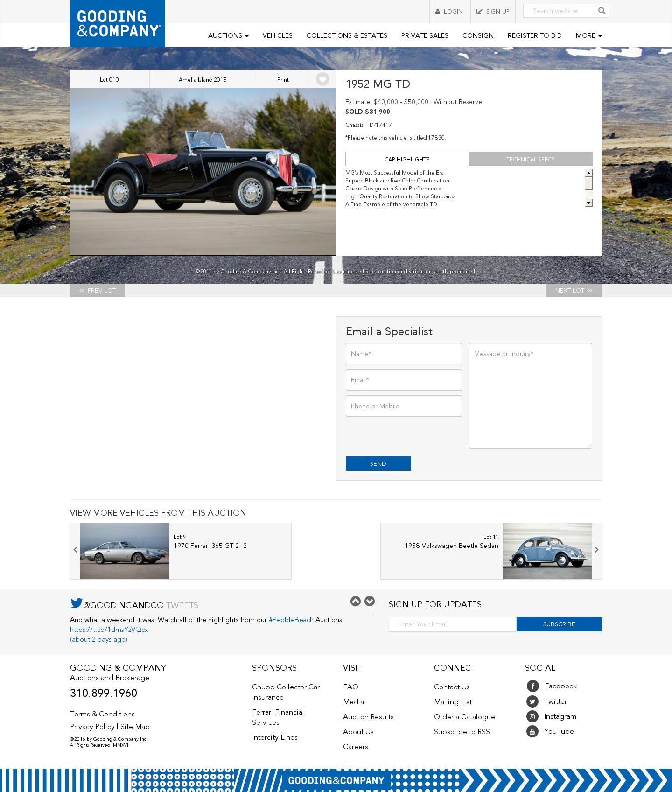The width and height of the screenshot is (672, 792).
Task: Click the Login link
Action: [x=449, y=11]
